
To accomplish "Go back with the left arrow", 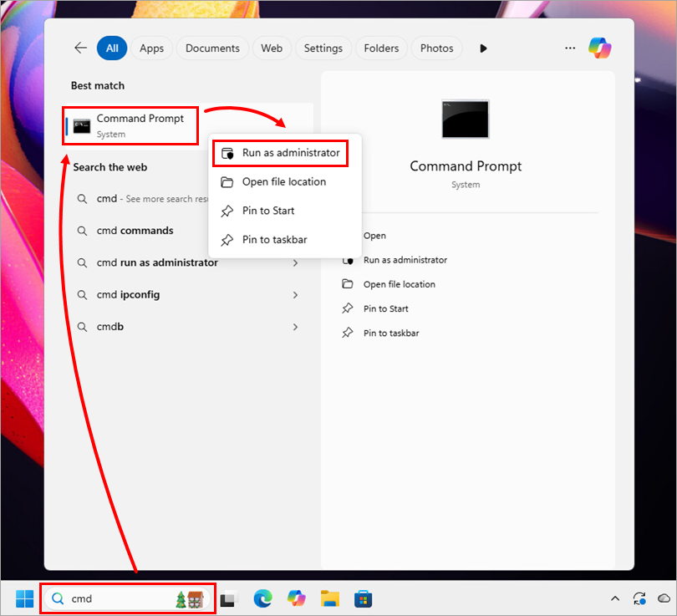I will coord(80,48).
